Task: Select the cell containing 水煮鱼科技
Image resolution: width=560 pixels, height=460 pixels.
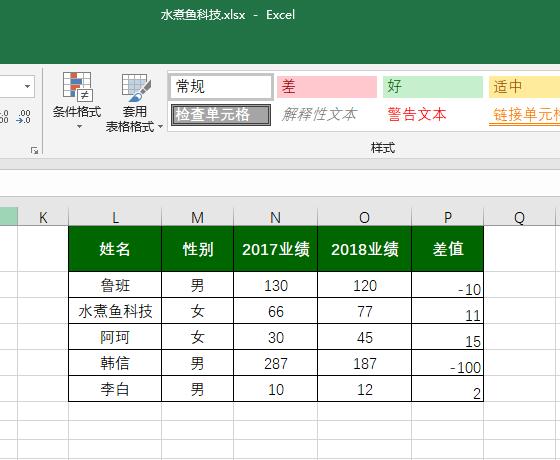Action: pos(115,311)
